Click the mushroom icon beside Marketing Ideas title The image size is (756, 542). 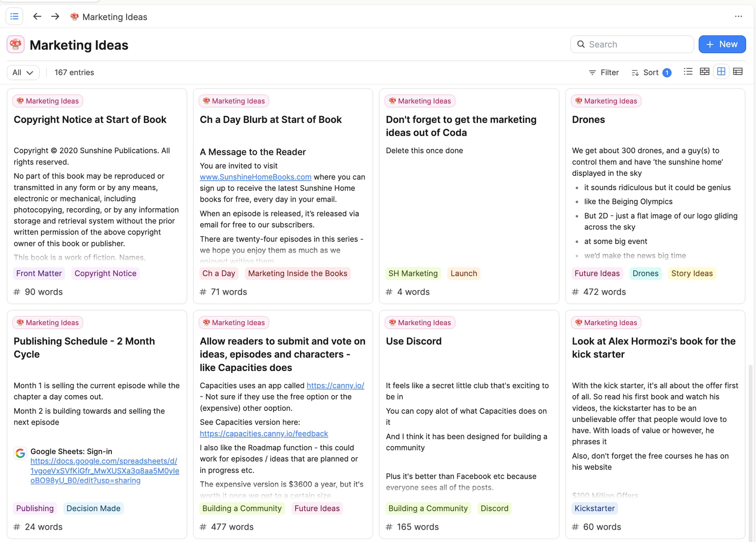[x=16, y=44]
